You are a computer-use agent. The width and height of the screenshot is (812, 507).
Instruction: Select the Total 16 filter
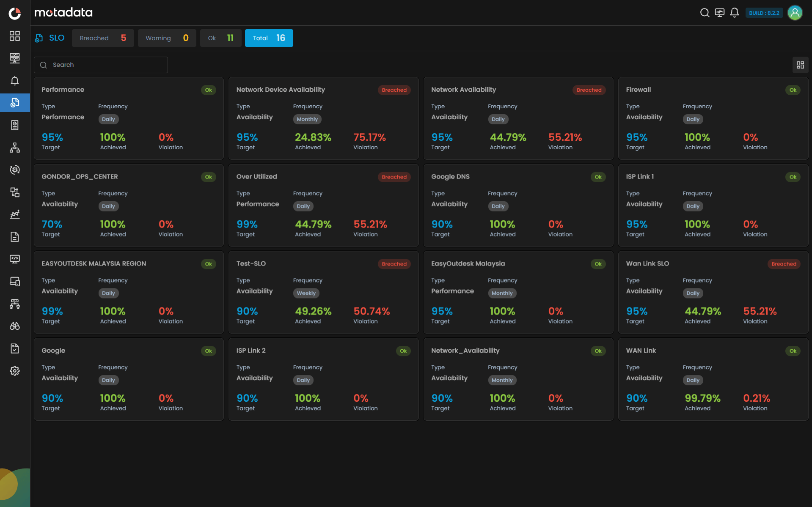click(x=269, y=38)
